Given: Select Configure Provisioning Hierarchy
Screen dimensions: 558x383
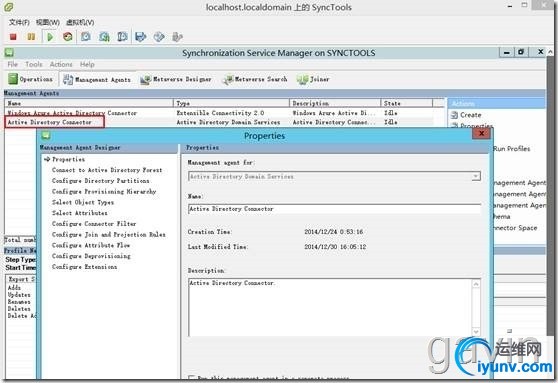Looking at the screenshot, I should point(104,191).
